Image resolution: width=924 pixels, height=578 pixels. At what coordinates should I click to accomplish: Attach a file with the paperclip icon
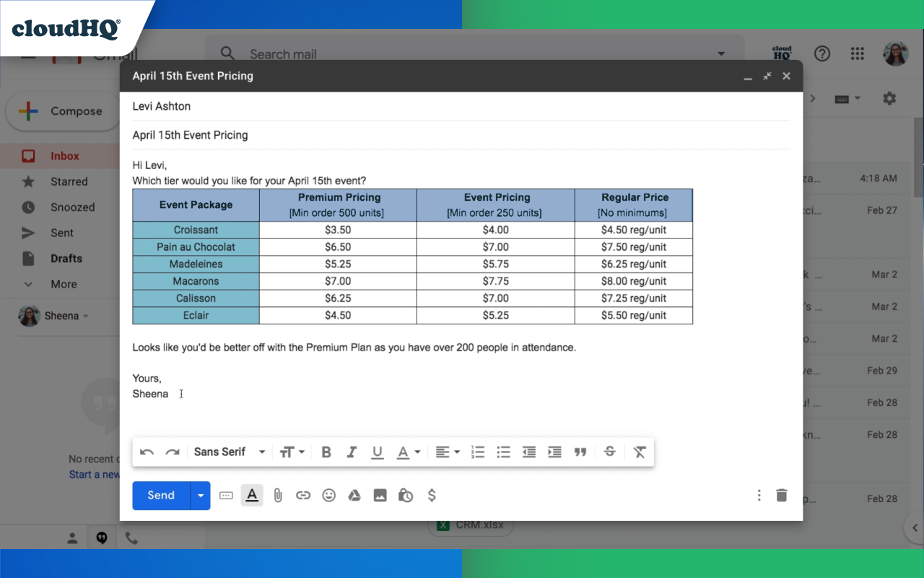pos(278,495)
